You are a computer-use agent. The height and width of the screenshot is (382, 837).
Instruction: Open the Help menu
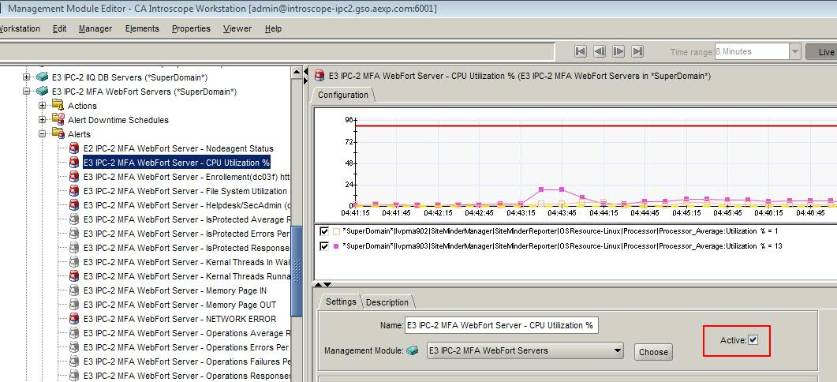[x=273, y=29]
